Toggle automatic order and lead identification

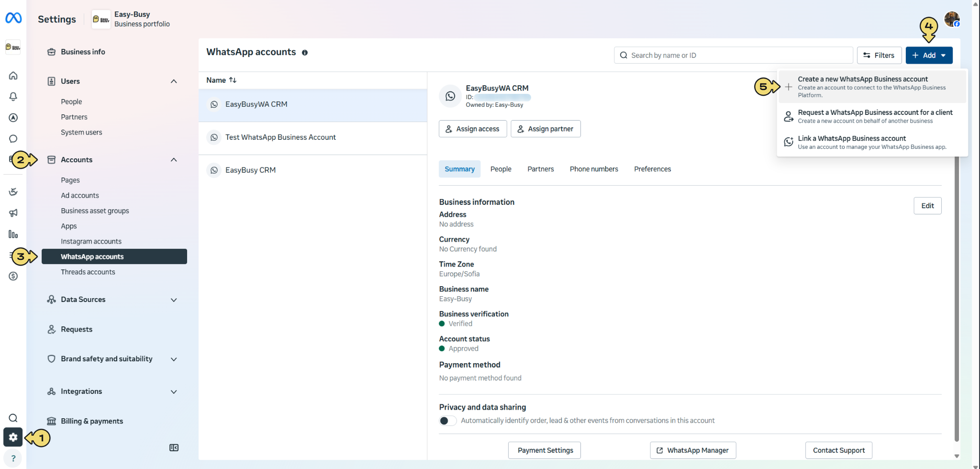[x=448, y=421]
